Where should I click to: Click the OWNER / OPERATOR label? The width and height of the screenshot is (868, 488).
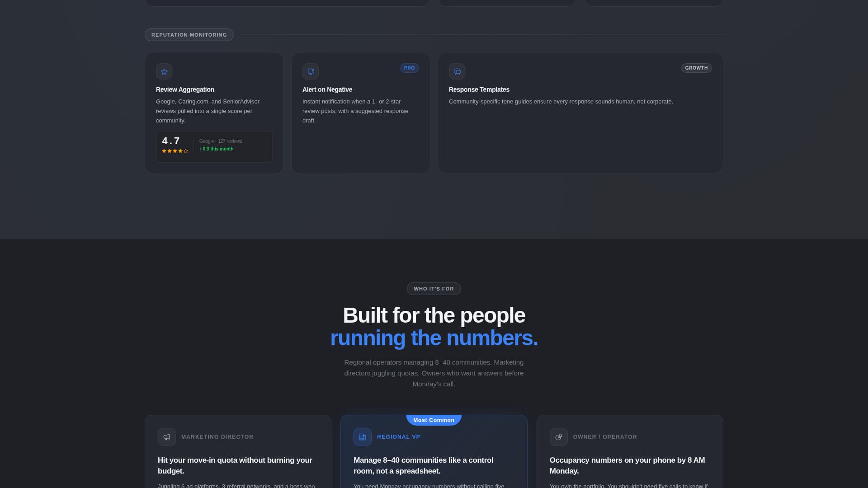605,437
